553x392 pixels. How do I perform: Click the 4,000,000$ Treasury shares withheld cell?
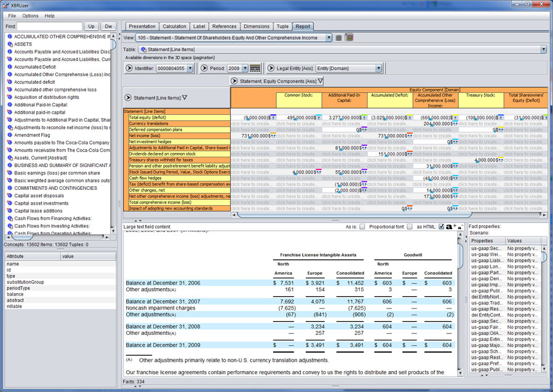(480, 160)
